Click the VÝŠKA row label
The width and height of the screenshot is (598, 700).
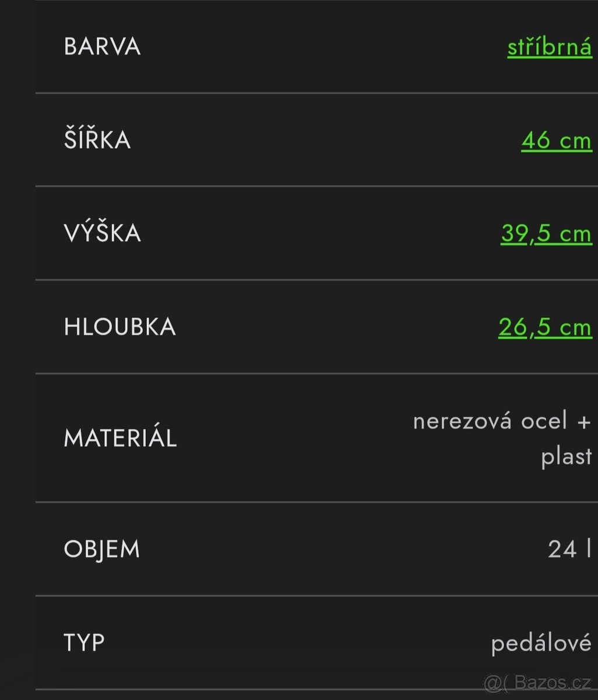pyautogui.click(x=103, y=233)
